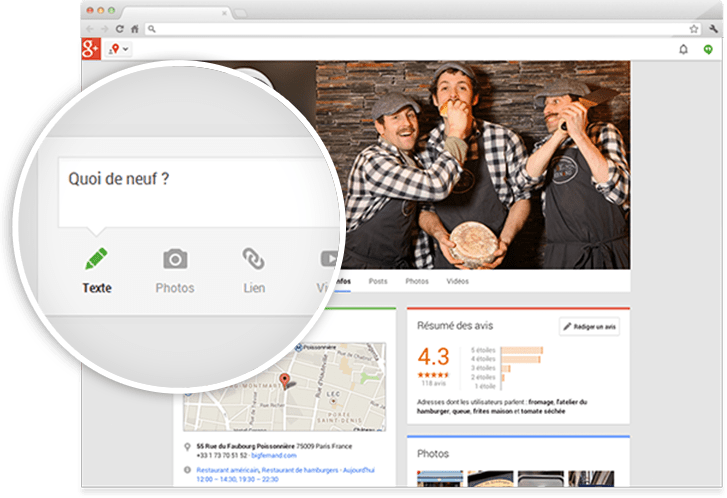Choose the Photos camera icon
This screenshot has width=727, height=498.
click(175, 260)
